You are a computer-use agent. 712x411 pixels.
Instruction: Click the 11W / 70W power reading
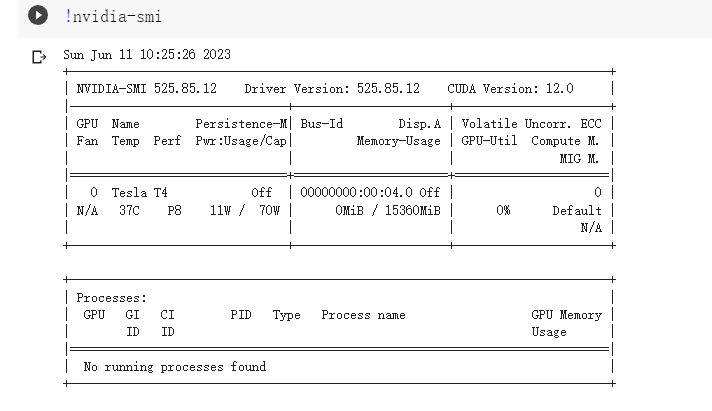click(245, 211)
